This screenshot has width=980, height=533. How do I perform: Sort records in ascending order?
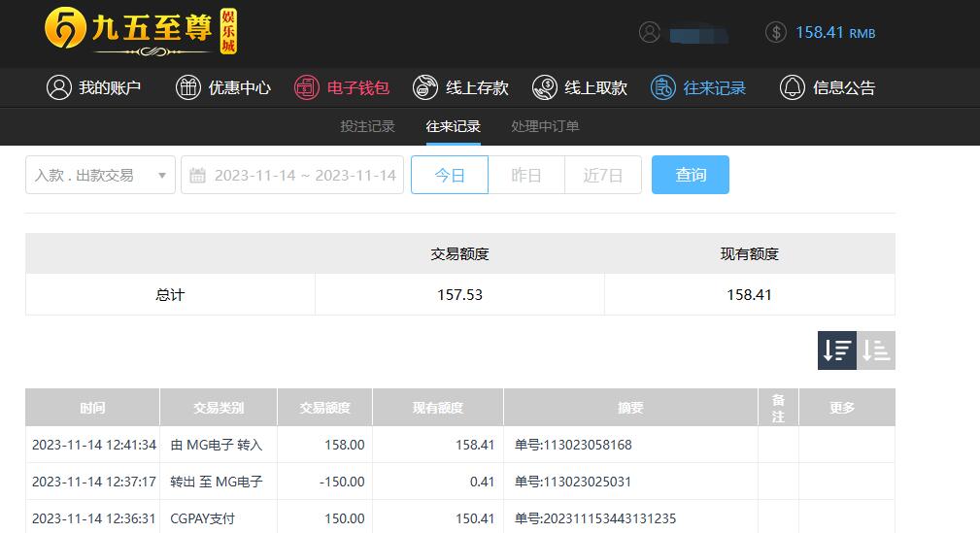coord(876,350)
